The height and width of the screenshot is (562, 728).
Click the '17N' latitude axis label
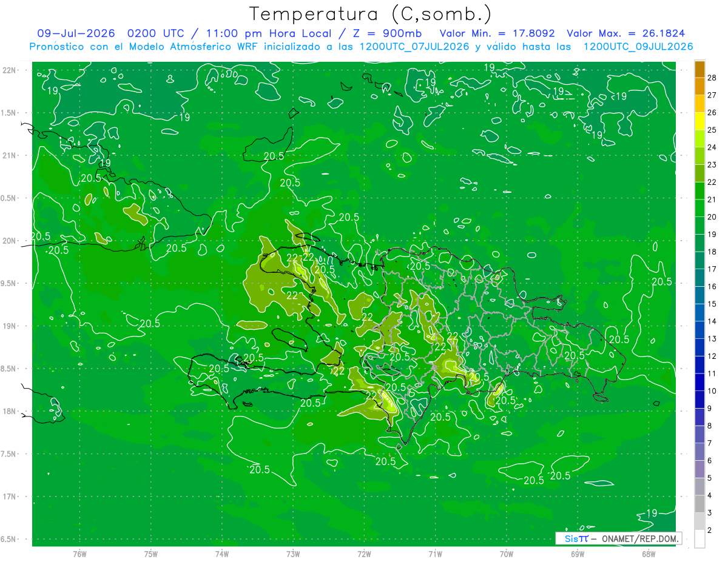[8, 497]
